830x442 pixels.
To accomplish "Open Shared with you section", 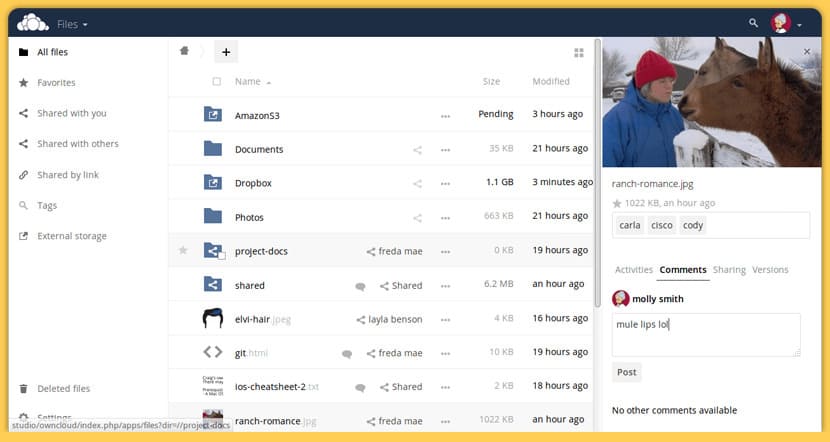I will [71, 113].
